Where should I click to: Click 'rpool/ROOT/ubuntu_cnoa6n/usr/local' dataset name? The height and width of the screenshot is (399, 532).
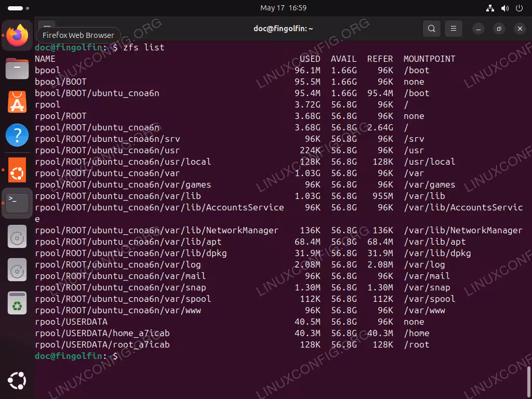click(x=123, y=162)
